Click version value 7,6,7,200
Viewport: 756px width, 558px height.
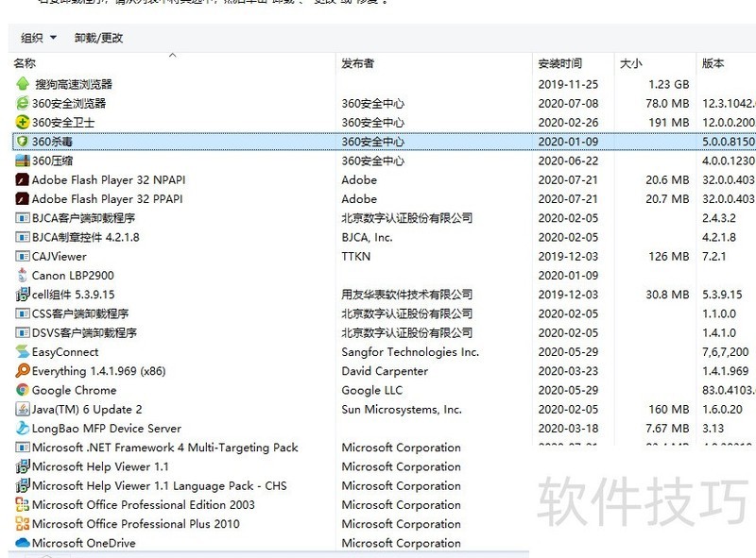click(725, 352)
